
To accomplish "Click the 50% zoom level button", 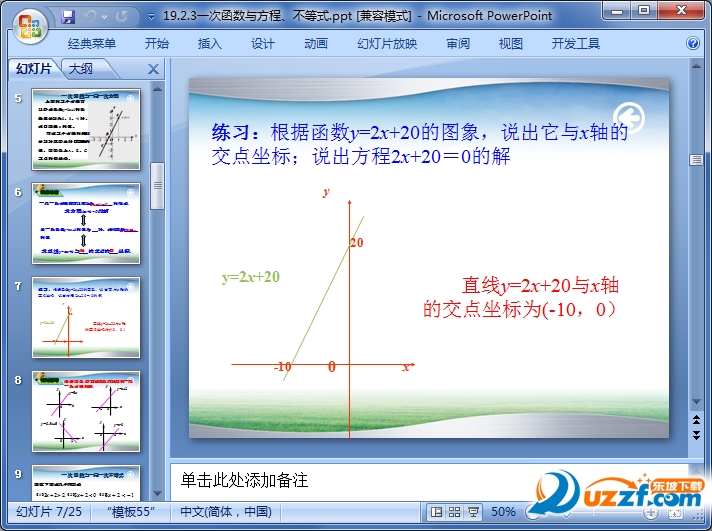I will point(503,512).
